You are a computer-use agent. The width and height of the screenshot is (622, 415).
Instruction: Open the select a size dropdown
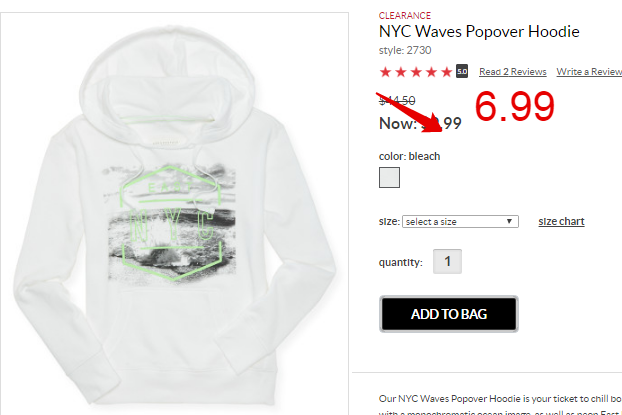point(460,221)
